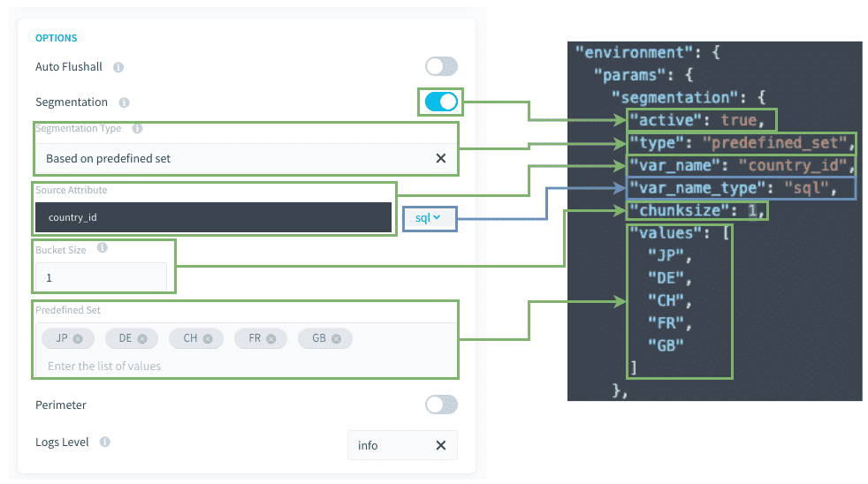Click the OPTIONS section heading
Screen dimensions: 868x484
coord(56,38)
